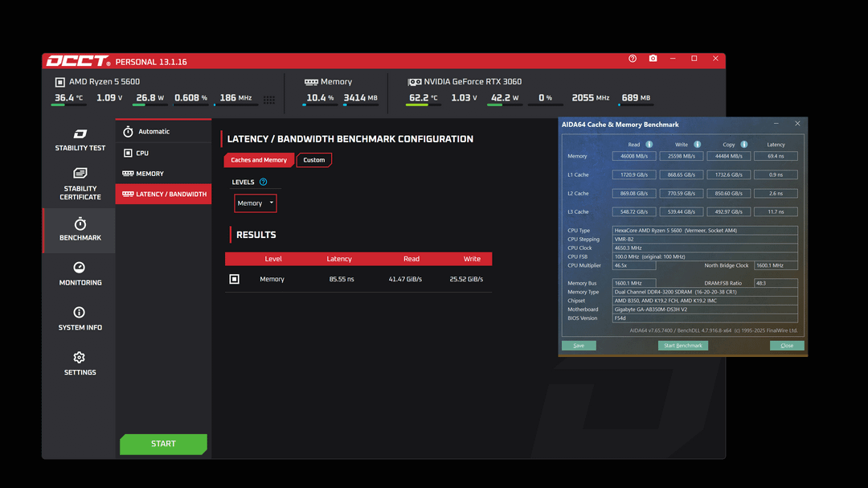Screen dimensions: 868x488
Task: Open the CPU cores grid icon
Action: pyautogui.click(x=269, y=100)
